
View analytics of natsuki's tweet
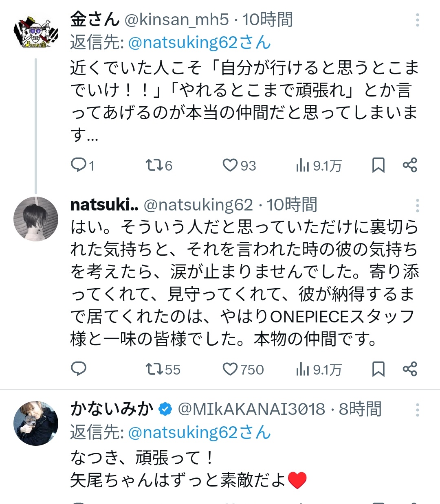coord(303,369)
